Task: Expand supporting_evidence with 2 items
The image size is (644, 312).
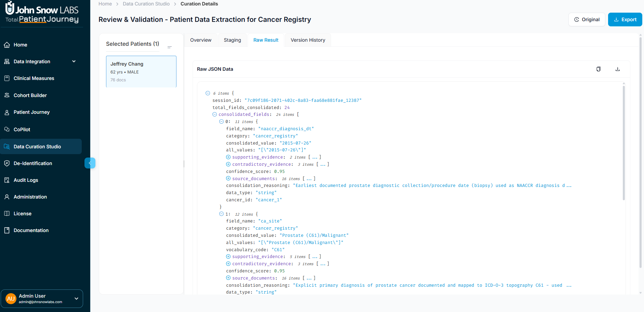Action: [x=228, y=157]
